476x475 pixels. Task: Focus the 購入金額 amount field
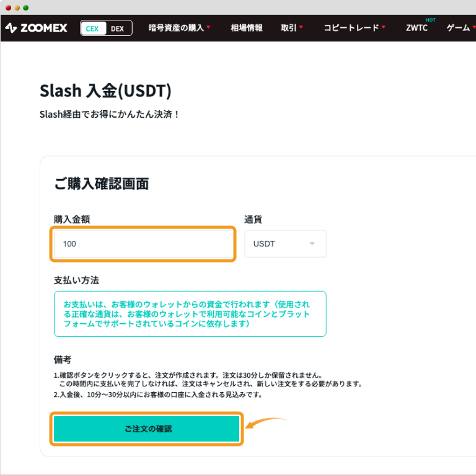143,244
